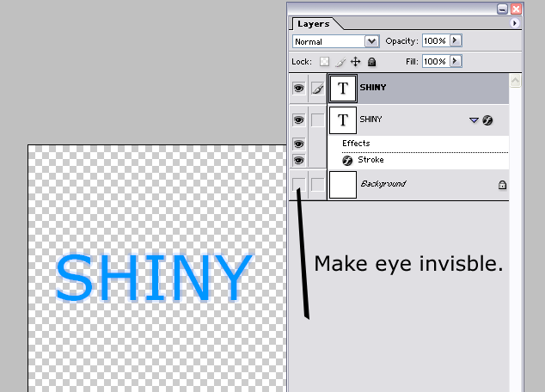Toggle Effects visibility eye
545x392 pixels.
[x=298, y=144]
